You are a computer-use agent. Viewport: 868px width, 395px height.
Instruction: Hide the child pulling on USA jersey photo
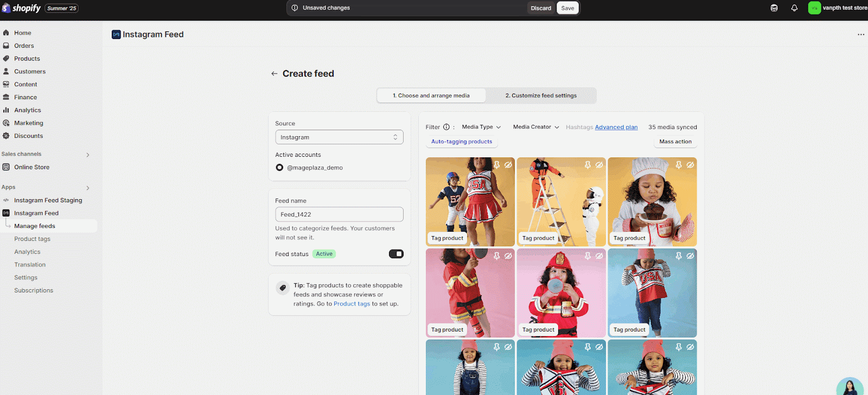(691, 256)
